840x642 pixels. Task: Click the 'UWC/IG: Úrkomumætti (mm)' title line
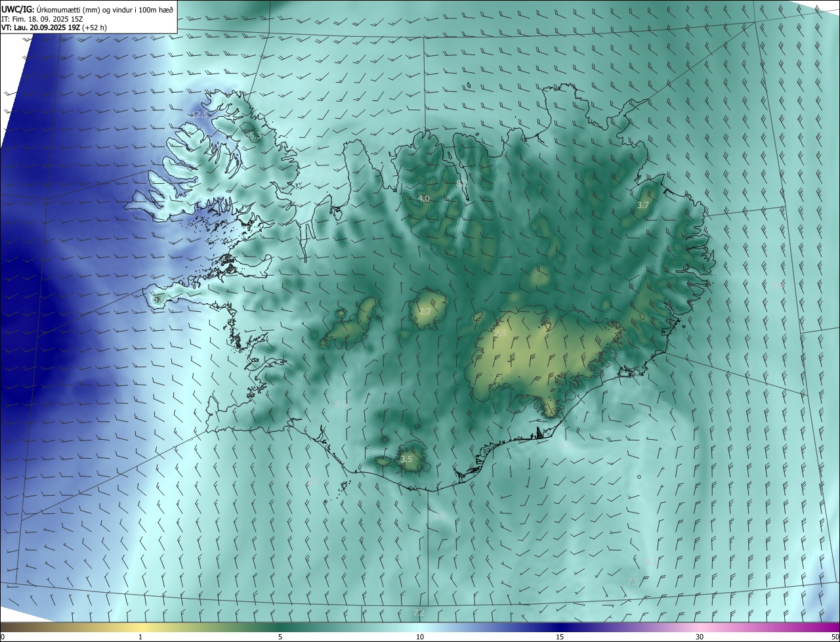click(x=87, y=9)
